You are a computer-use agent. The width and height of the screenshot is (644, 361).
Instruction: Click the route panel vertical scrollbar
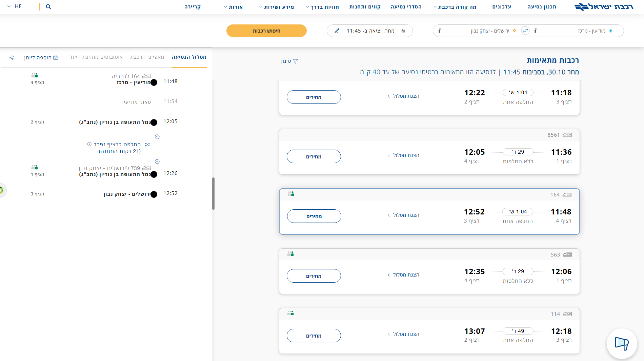pos(213,193)
